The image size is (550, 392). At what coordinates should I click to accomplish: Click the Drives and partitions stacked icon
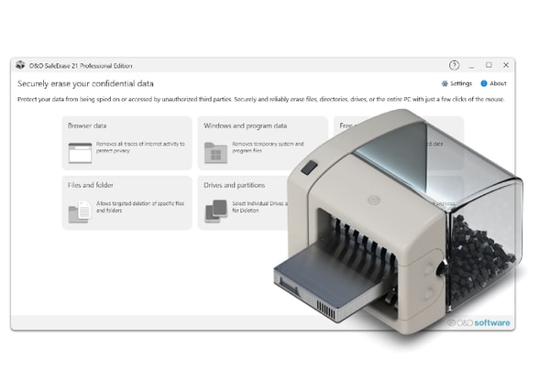tap(215, 212)
